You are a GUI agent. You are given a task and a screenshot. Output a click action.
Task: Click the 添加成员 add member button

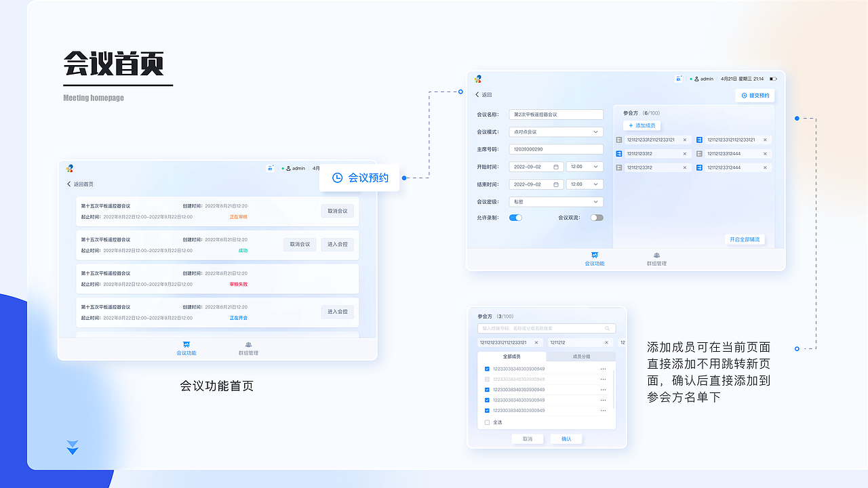(x=642, y=125)
